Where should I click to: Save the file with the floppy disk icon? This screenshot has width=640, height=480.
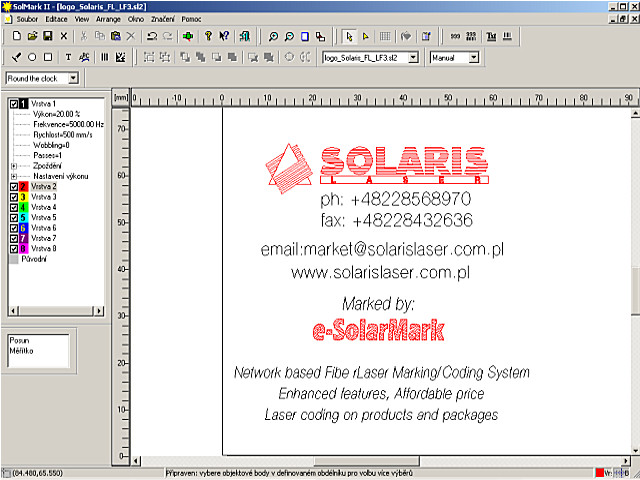[x=48, y=36]
